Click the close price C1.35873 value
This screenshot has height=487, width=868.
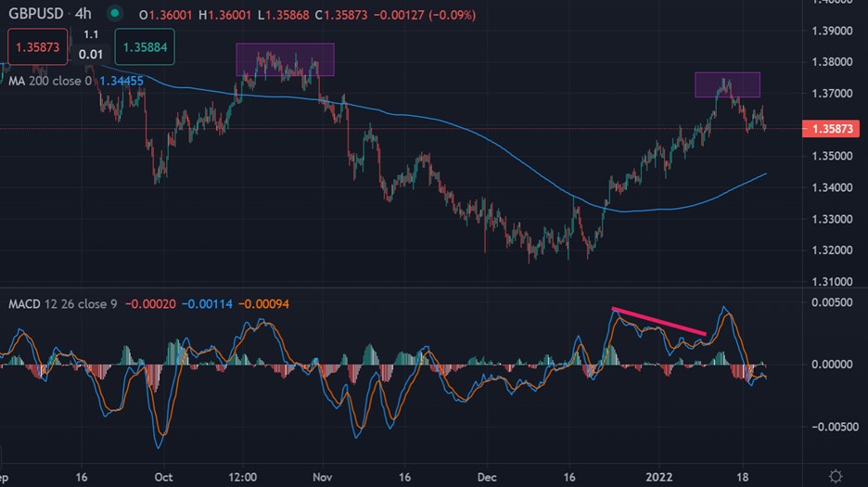click(x=341, y=15)
